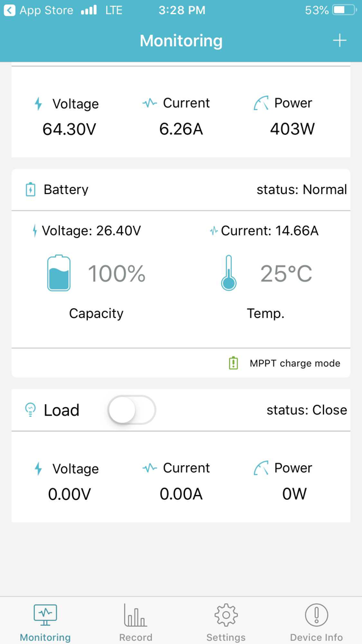Screen dimensions: 362x644
Task: Tap the Load Current waveform icon
Action: point(150,468)
